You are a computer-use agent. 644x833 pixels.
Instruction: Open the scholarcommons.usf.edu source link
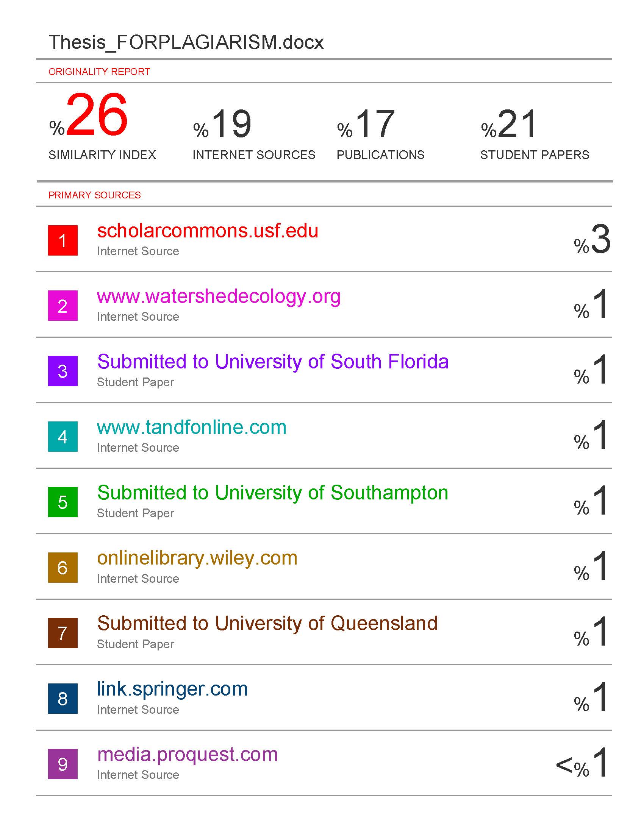(208, 231)
